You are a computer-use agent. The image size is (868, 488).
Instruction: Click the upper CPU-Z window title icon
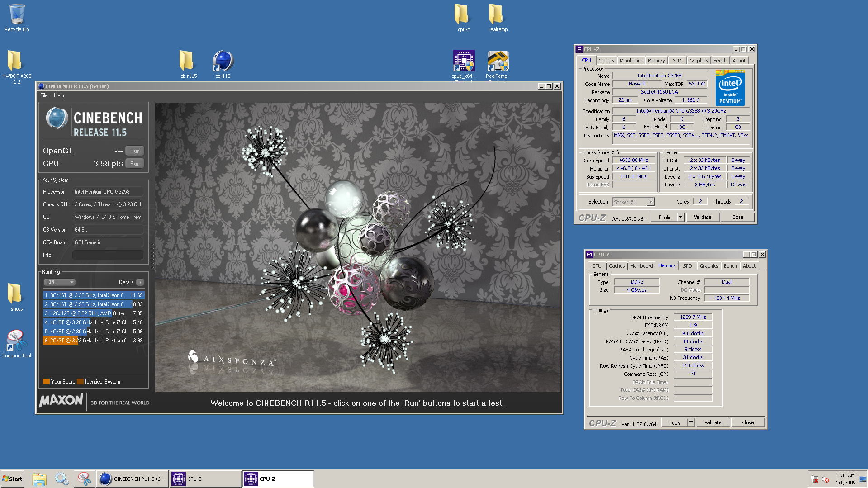tap(579, 49)
